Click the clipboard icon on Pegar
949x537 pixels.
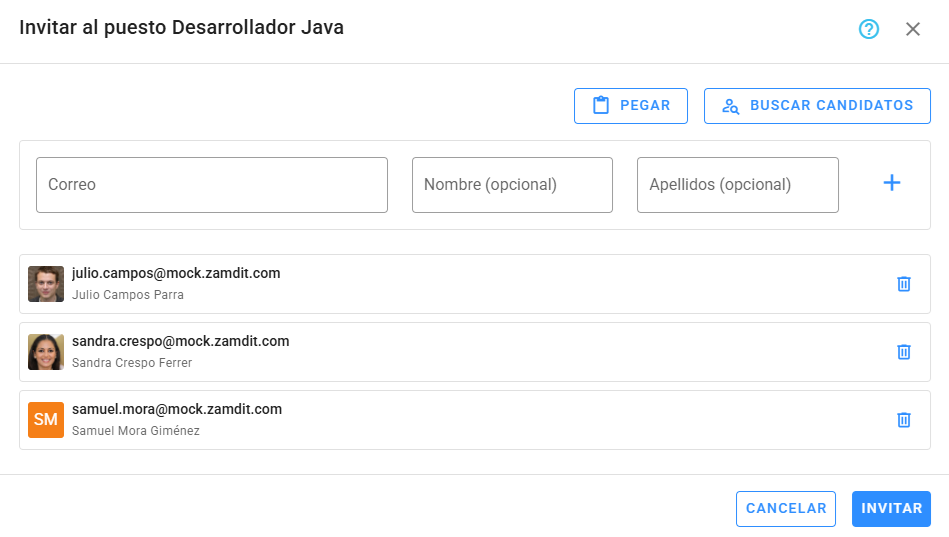point(601,106)
